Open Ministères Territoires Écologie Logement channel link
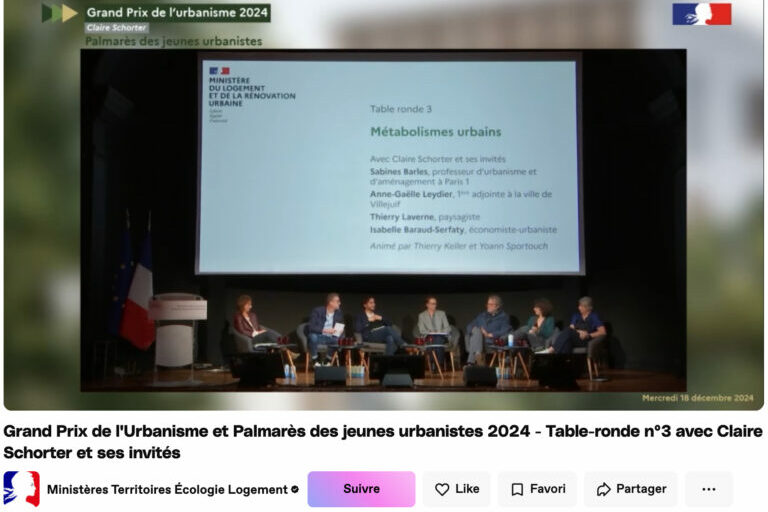 166,489
